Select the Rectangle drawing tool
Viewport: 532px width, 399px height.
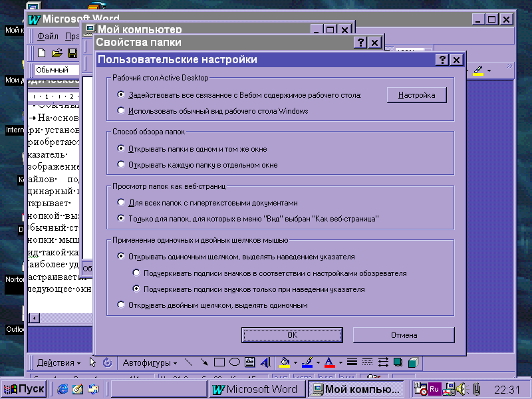point(219,362)
